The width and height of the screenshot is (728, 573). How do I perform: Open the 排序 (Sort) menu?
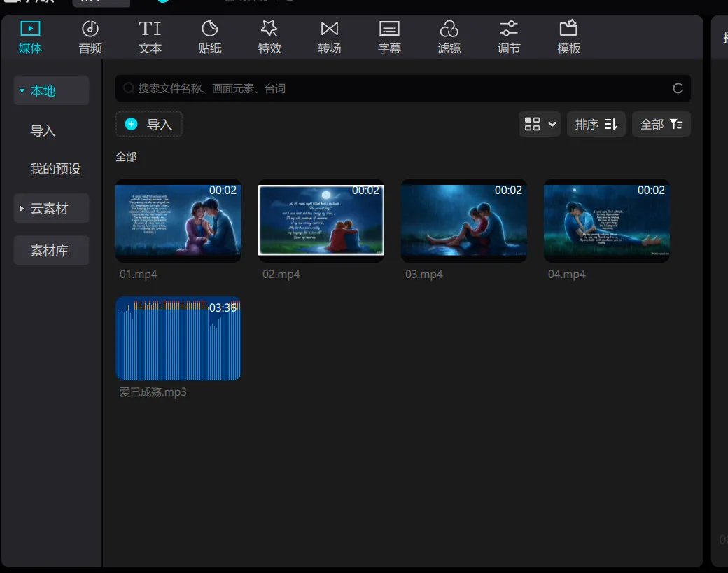[x=596, y=125]
